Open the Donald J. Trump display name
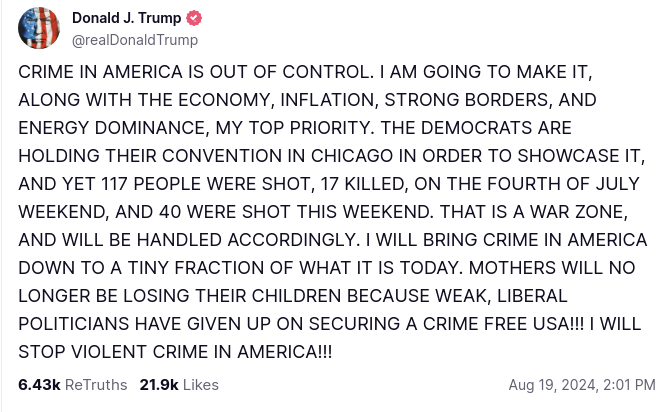The image size is (672, 412). [x=126, y=18]
